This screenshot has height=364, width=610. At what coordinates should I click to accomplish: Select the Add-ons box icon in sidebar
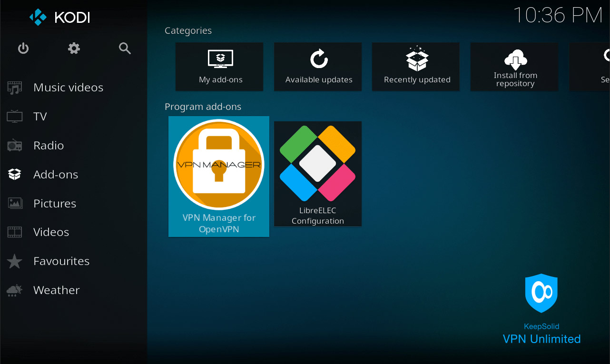(15, 175)
